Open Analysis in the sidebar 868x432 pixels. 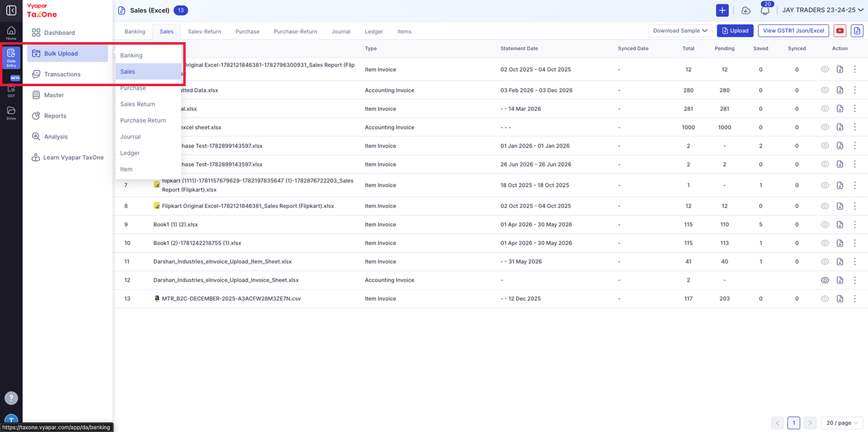[68, 137]
